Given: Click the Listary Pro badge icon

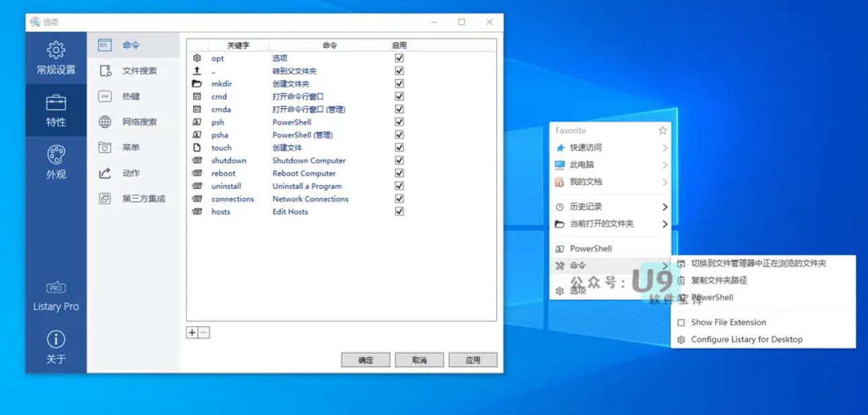Looking at the screenshot, I should point(56,286).
